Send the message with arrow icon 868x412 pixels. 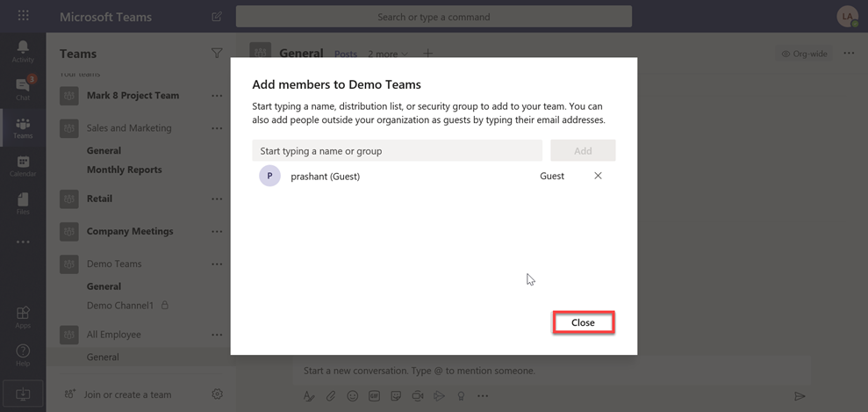(800, 396)
